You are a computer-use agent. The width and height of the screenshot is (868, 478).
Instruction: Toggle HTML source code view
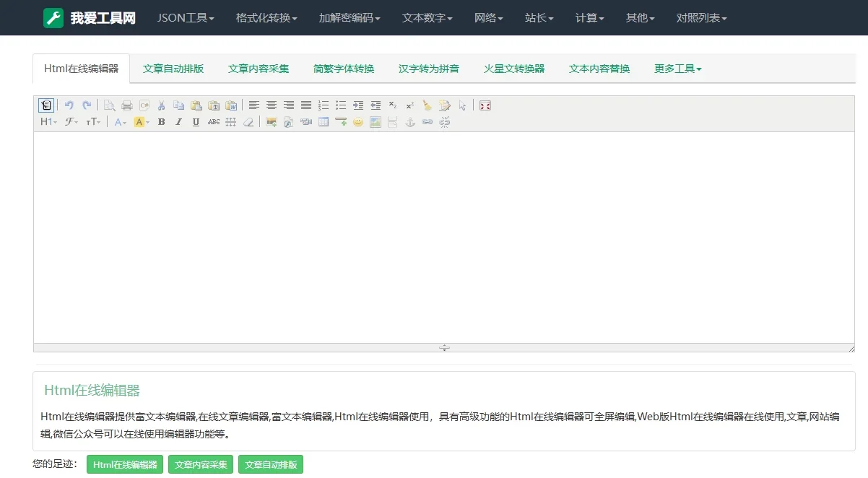point(45,105)
